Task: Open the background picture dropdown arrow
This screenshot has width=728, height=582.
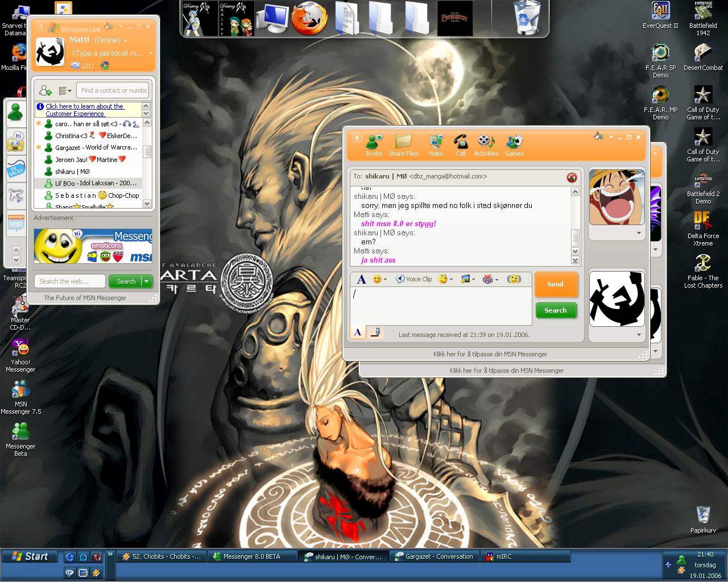Action: tap(474, 280)
